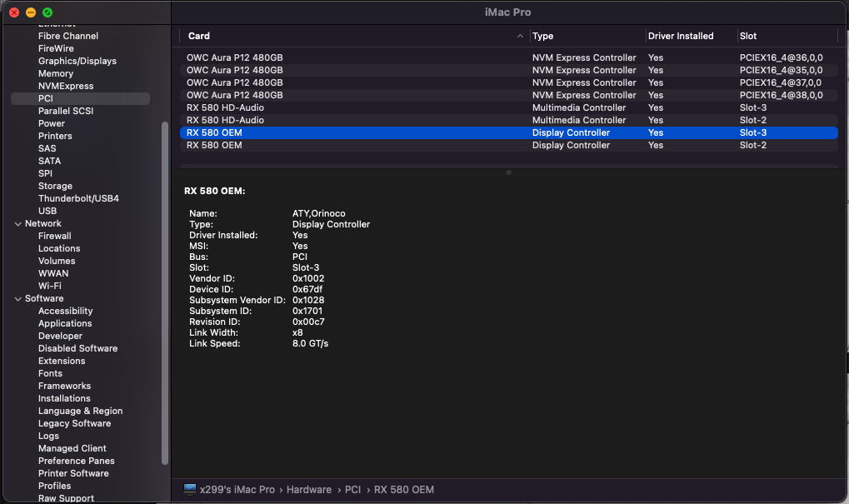This screenshot has height=504, width=849.
Task: Select OWC Aura row with slot PCIEX16_4@38,0,0
Action: pos(509,95)
